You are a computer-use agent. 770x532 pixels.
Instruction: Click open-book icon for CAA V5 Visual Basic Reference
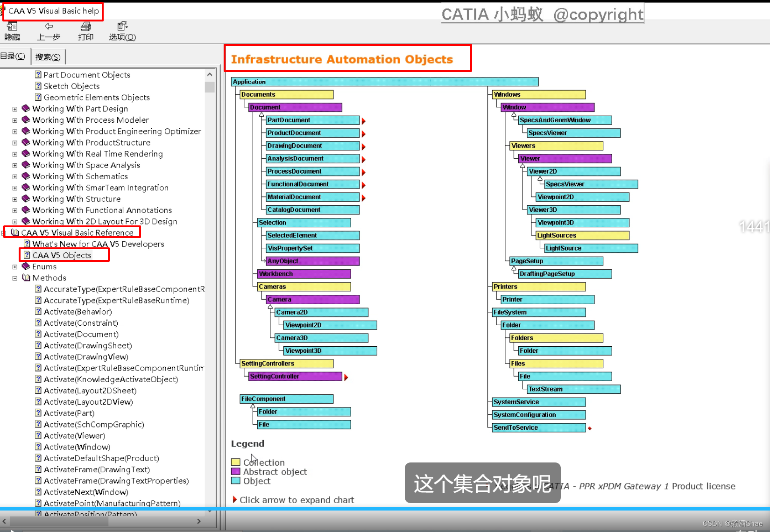(14, 232)
